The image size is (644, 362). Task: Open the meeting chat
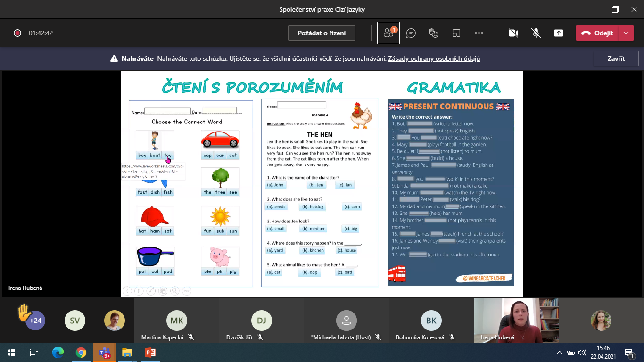click(x=411, y=33)
